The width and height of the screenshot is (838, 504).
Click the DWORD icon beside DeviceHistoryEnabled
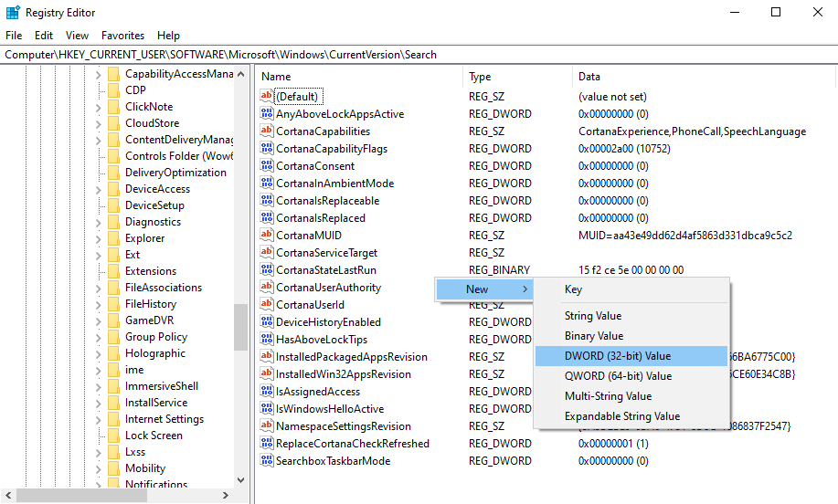point(266,321)
